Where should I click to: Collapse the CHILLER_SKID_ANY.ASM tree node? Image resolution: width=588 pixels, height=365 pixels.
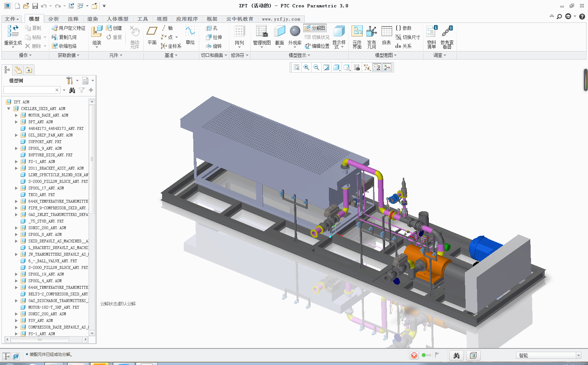point(9,109)
